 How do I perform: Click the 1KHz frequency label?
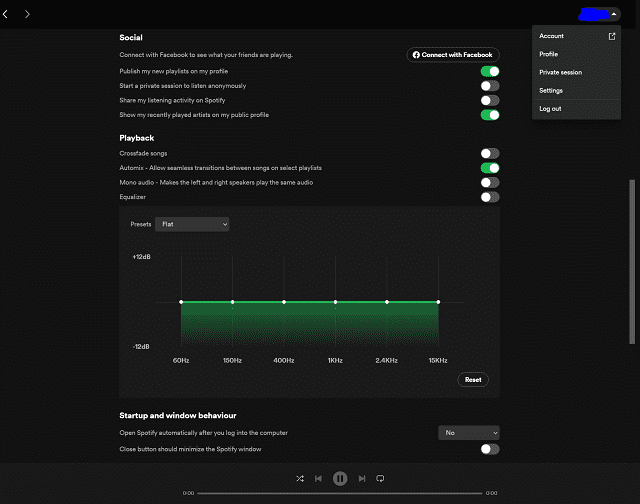[335, 360]
